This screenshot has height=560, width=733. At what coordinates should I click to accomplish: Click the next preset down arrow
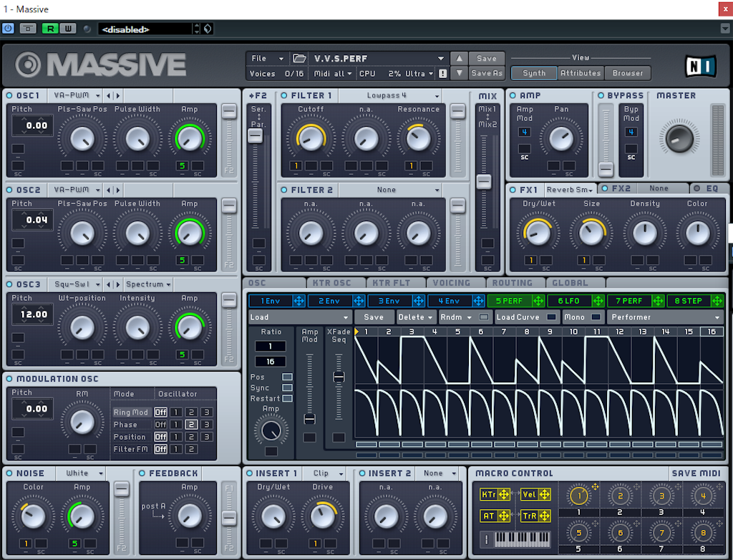pyautogui.click(x=459, y=73)
